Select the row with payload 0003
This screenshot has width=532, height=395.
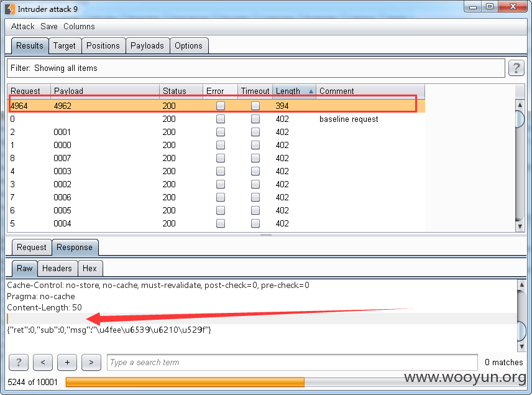click(216, 171)
